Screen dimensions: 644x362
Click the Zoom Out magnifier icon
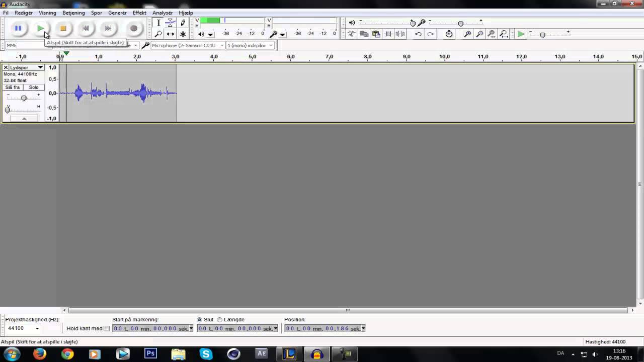[479, 34]
